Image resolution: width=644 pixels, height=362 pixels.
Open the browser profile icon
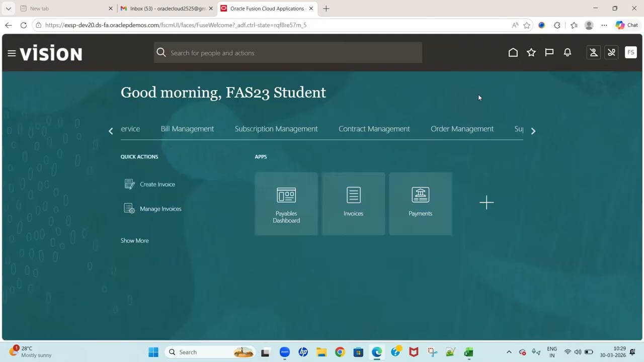point(589,25)
